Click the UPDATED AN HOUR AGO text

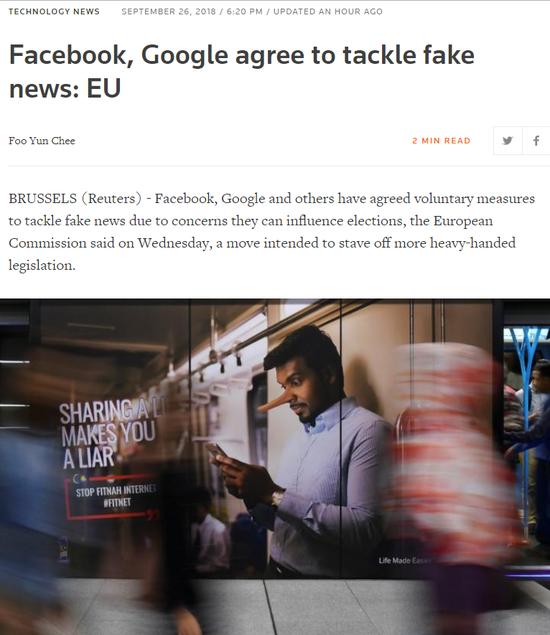tap(328, 11)
